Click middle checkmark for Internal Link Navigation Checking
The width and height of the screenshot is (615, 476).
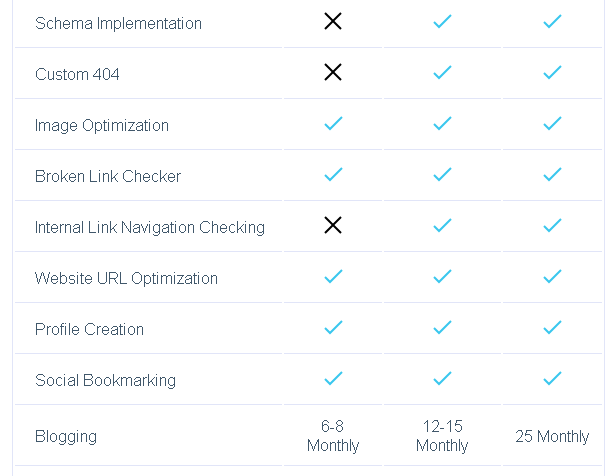442,226
